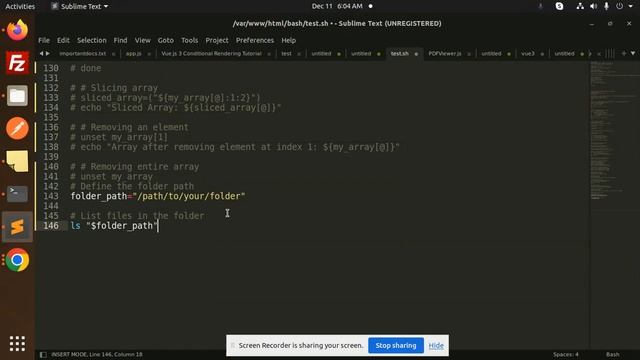The image size is (640, 360).
Task: Change syntax via Bash in status bar
Action: coord(612,354)
